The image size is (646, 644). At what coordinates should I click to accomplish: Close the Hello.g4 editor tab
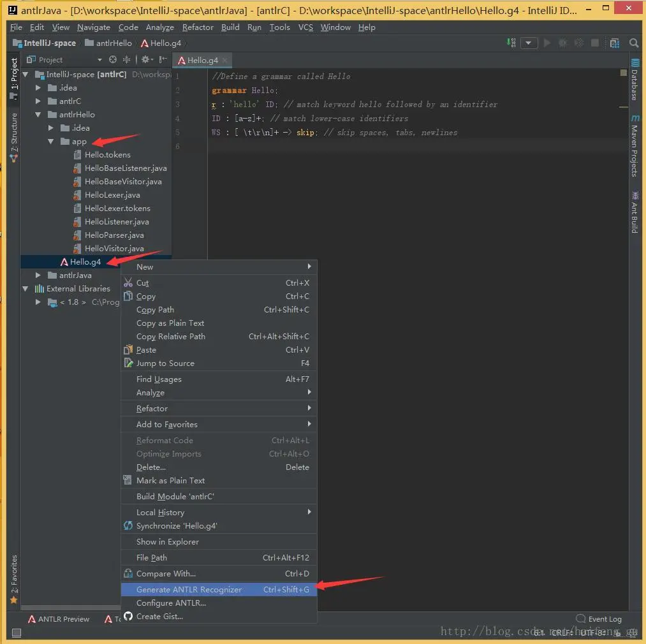[x=224, y=60]
